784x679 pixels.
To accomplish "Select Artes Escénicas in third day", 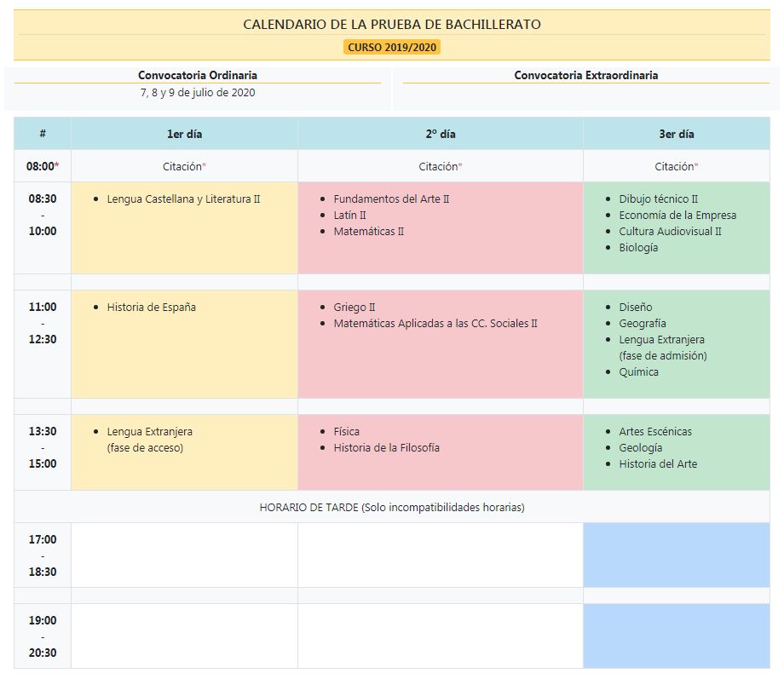I will tap(655, 431).
